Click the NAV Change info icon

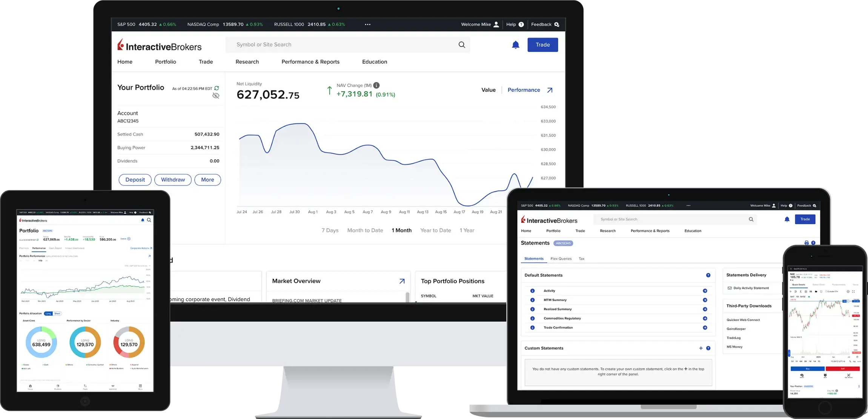point(376,85)
